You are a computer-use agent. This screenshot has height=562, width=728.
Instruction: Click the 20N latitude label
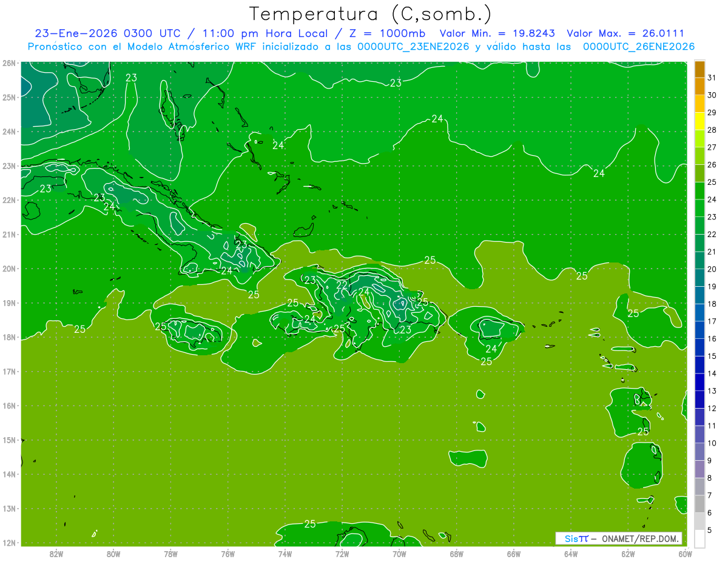pyautogui.click(x=8, y=269)
